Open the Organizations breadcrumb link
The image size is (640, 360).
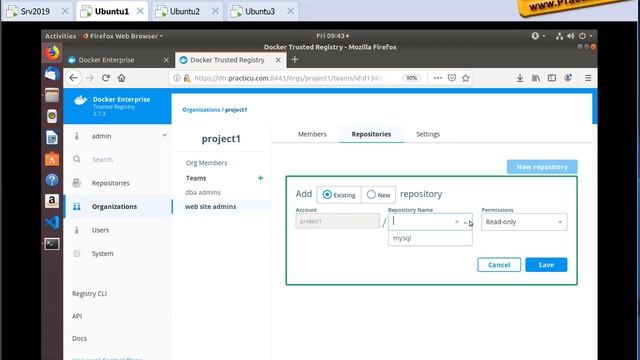(201, 110)
